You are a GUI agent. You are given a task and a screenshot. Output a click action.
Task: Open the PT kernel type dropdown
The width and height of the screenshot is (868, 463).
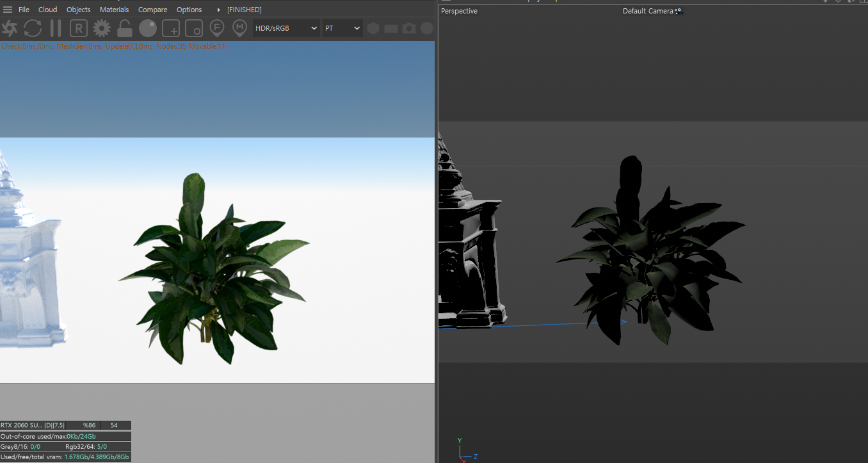[x=342, y=28]
